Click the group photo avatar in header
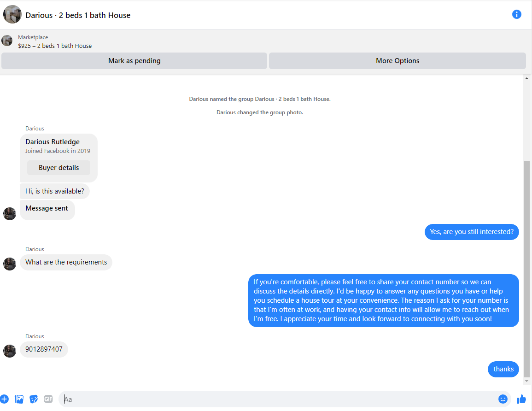This screenshot has width=532, height=411. [12, 15]
